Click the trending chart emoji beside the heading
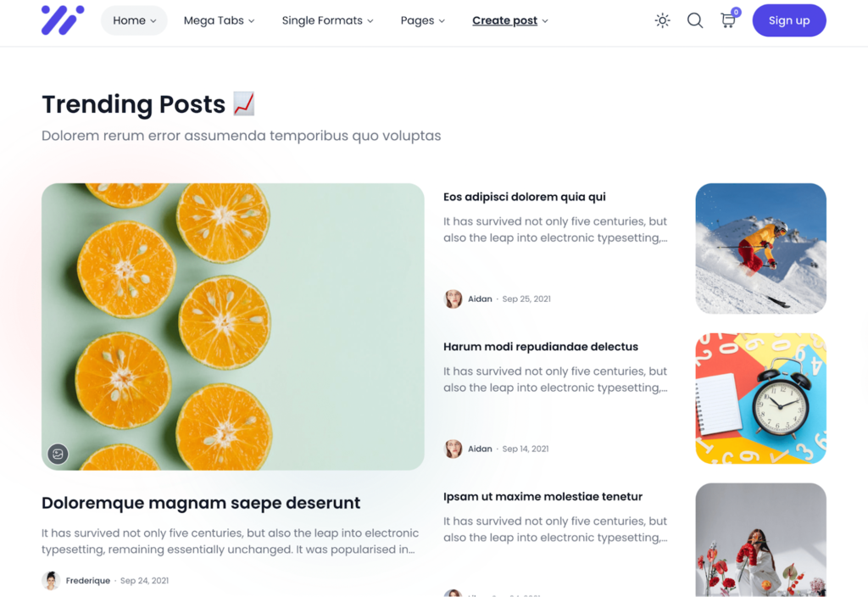Screen dimensions: 868x597 pos(243,103)
